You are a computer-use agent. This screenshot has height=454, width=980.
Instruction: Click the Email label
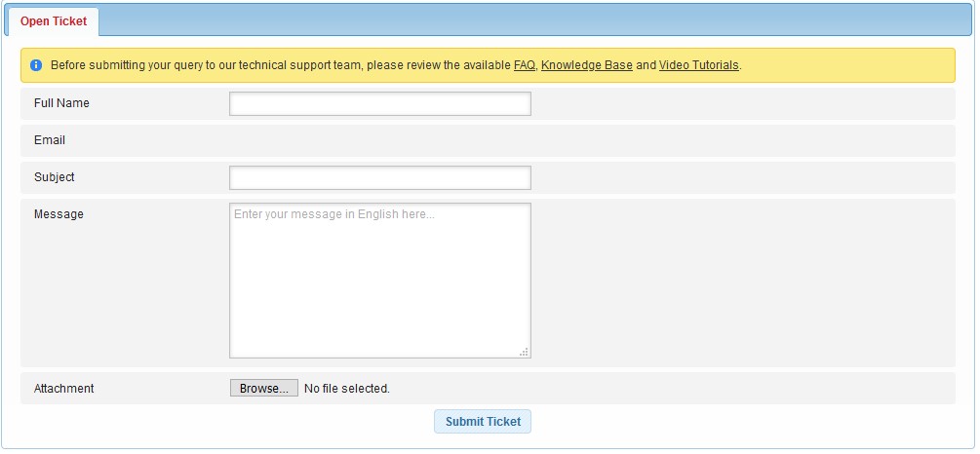(x=50, y=140)
